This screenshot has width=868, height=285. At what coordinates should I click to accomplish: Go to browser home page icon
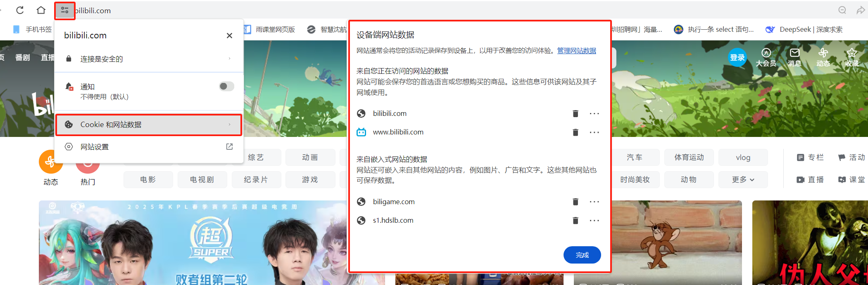41,10
